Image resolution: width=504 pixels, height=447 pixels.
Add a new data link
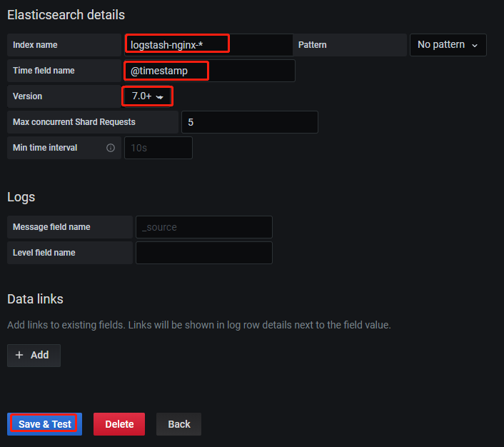coord(34,356)
